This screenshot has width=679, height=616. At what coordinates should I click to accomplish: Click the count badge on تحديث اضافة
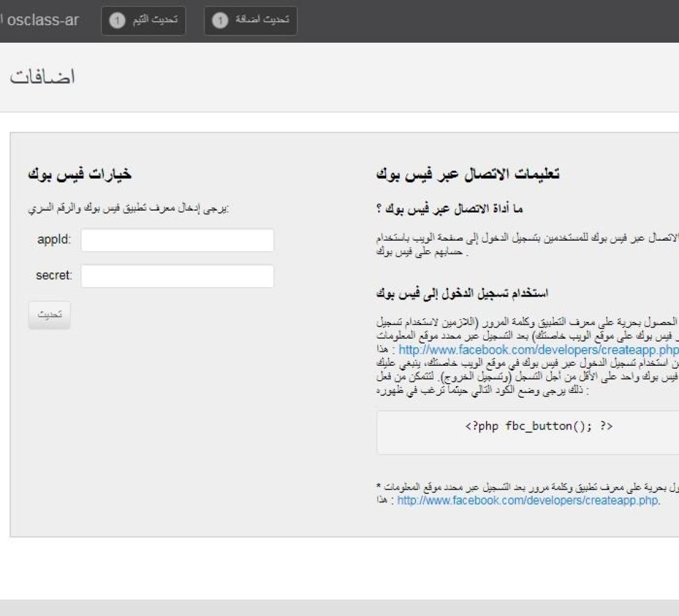click(220, 20)
